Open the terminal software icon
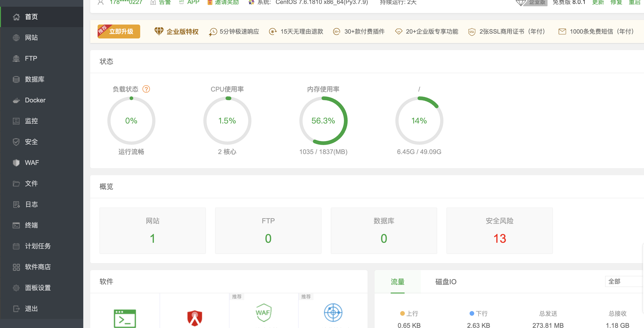 pyautogui.click(x=125, y=318)
